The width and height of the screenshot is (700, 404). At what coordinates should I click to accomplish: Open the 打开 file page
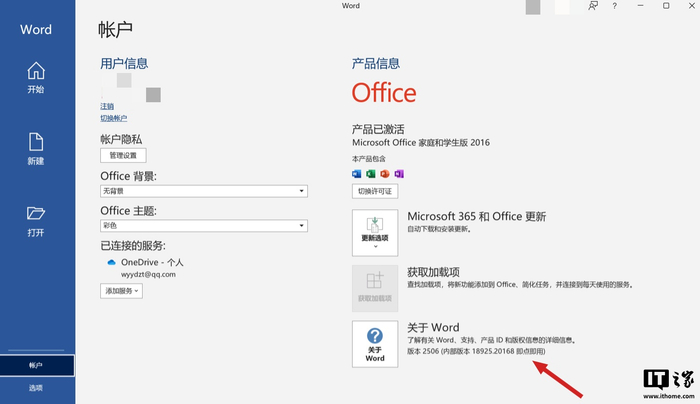point(36,221)
